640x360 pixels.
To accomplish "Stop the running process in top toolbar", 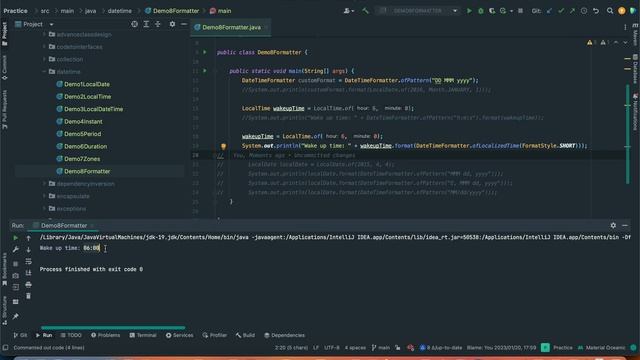I will (520, 11).
